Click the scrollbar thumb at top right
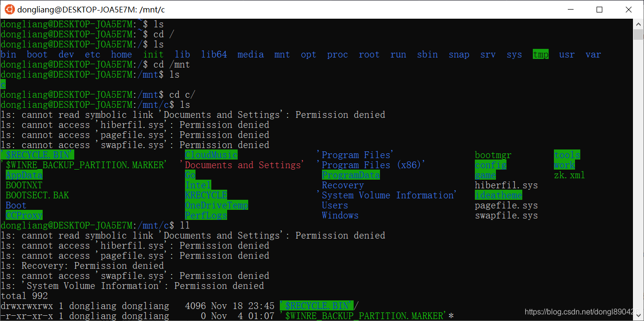Image resolution: width=644 pixels, height=321 pixels. [x=639, y=34]
